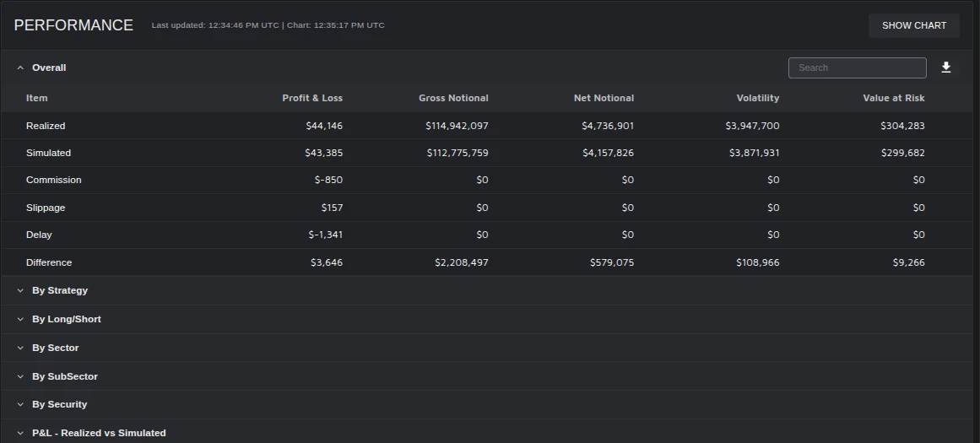
Task: Click Difference volatility $108,966
Action: [x=757, y=262]
